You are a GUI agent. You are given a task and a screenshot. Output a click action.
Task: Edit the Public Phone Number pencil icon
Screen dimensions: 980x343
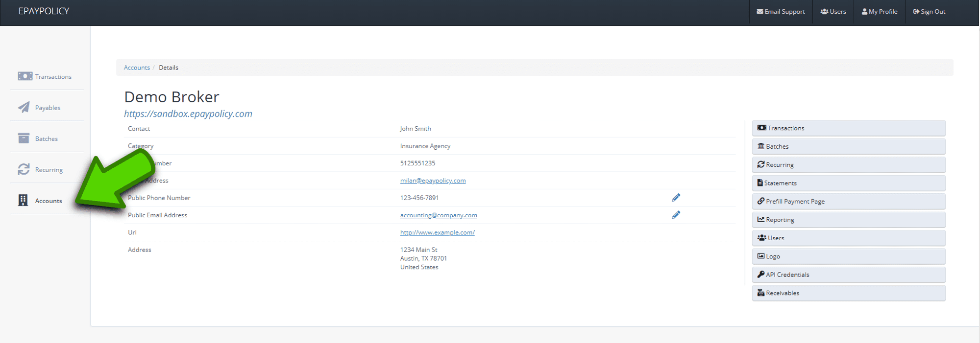[x=676, y=197]
